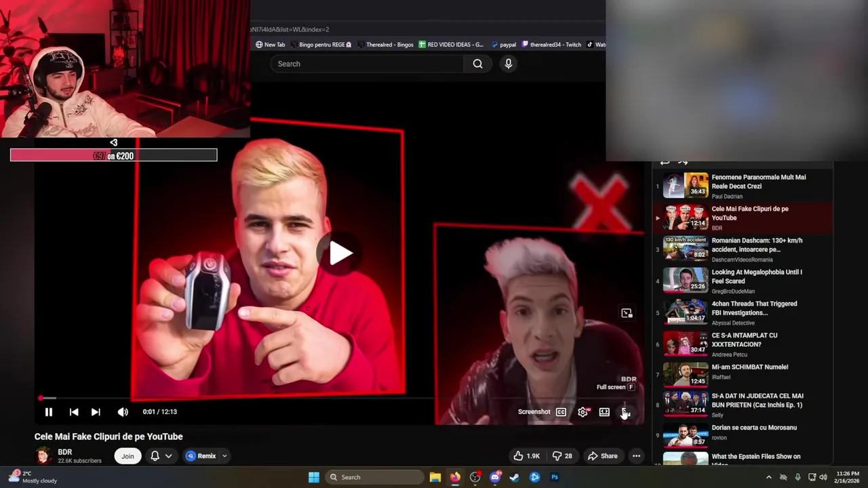Click Paul Dadrian channel name
868x488 pixels.
coord(727,197)
